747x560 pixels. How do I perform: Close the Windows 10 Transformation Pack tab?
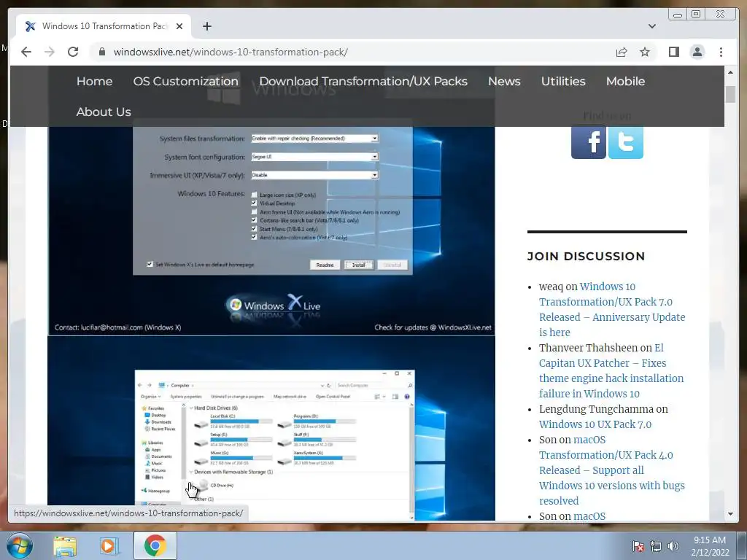click(x=179, y=26)
